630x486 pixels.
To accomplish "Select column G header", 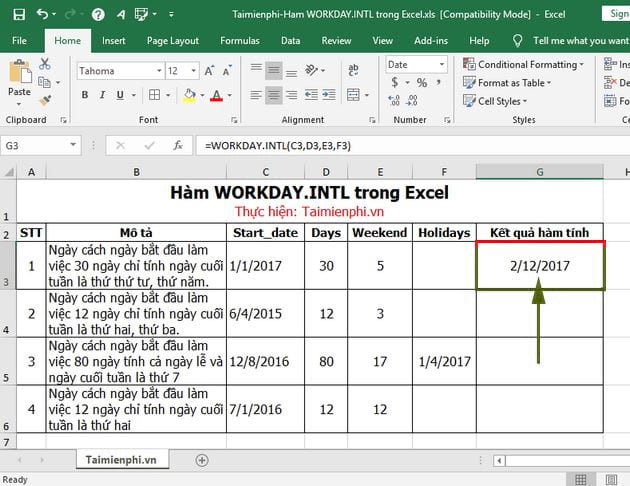I will tap(540, 172).
